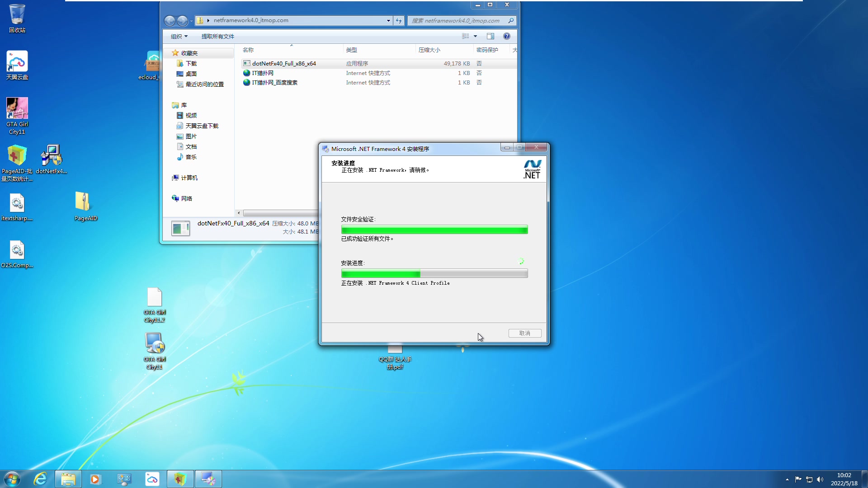Viewport: 868px width, 488px height.
Task: Click the network tray icon
Action: click(x=809, y=479)
